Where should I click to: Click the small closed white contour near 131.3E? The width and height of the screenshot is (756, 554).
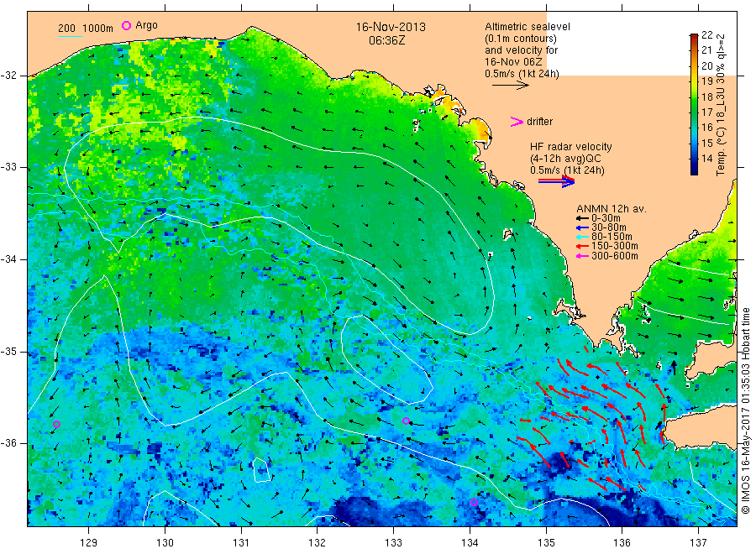[261, 471]
